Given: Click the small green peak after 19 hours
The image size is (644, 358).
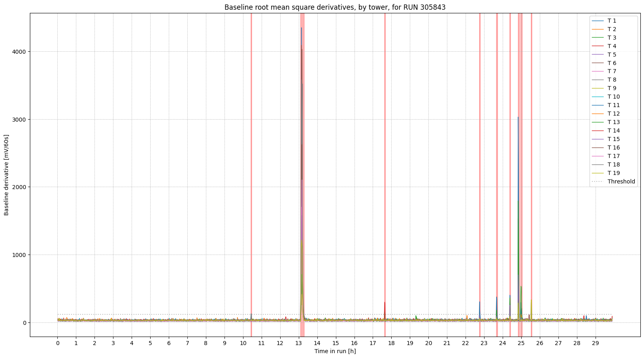Looking at the screenshot, I should tap(416, 316).
